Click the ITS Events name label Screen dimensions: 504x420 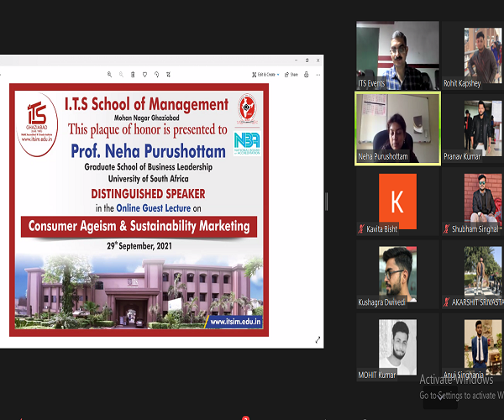click(371, 83)
